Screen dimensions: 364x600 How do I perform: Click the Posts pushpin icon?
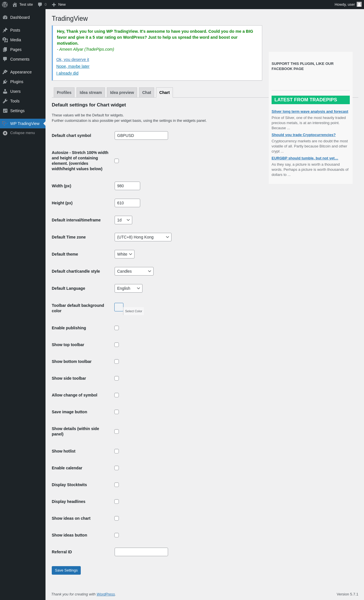point(5,30)
